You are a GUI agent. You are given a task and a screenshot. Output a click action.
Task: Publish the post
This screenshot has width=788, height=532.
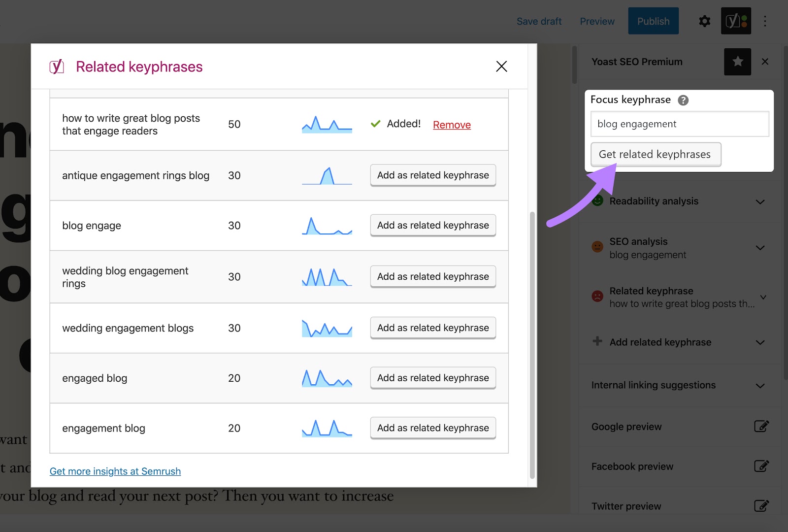click(653, 21)
